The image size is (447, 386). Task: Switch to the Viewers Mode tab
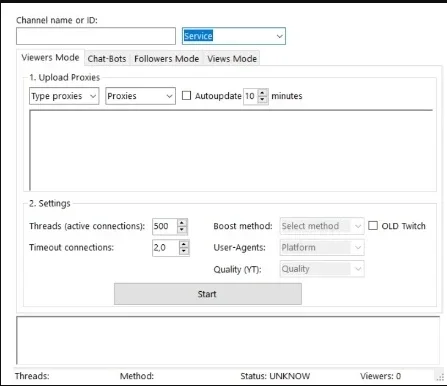(50, 58)
